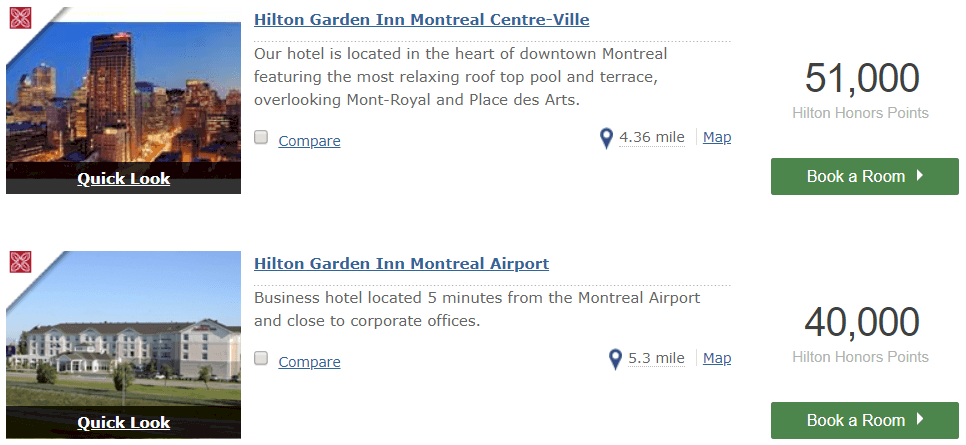Tick the Compare checkbox for the Centre-Ville hotel
This screenshot has height=445, width=966.
[x=261, y=137]
